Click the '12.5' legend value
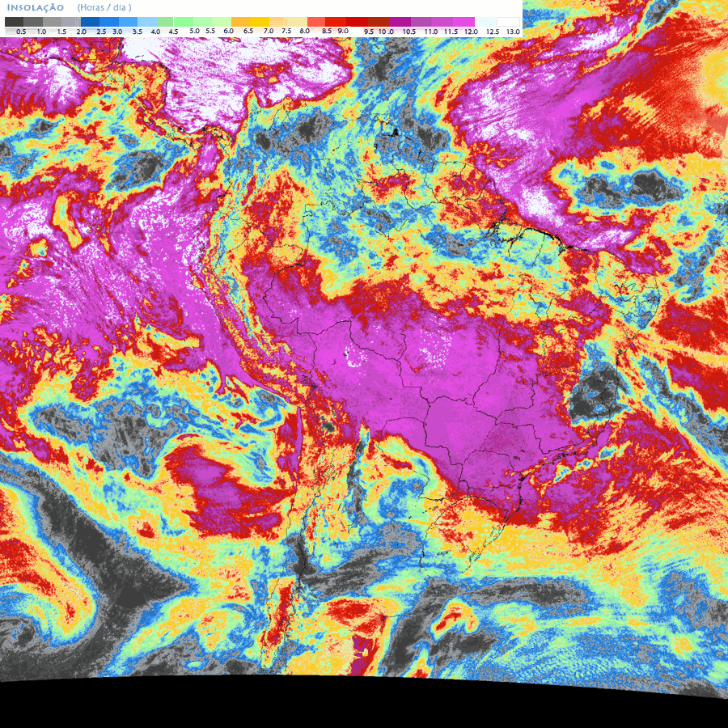The height and width of the screenshot is (728, 728). 493,32
